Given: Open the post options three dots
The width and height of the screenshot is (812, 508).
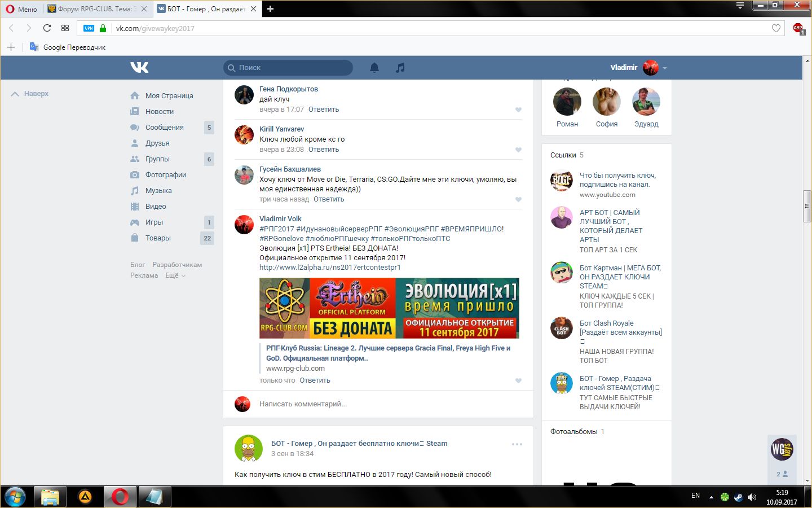Looking at the screenshot, I should tap(517, 444).
